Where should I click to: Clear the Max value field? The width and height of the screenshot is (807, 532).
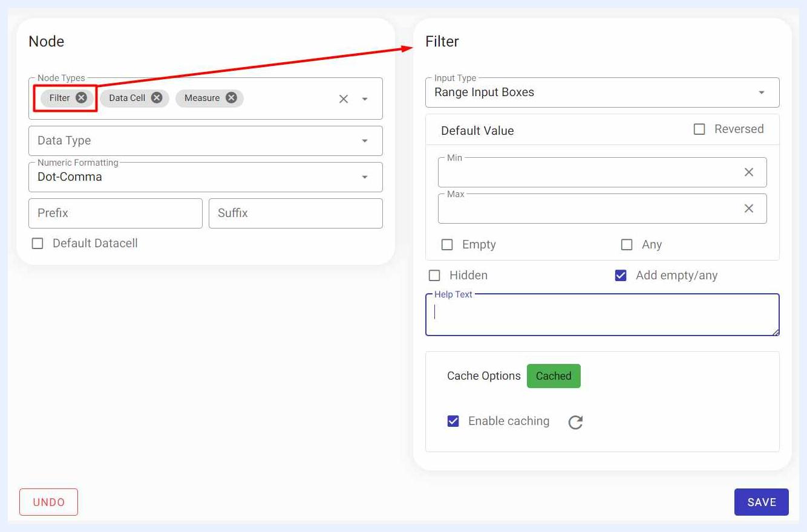pos(749,209)
